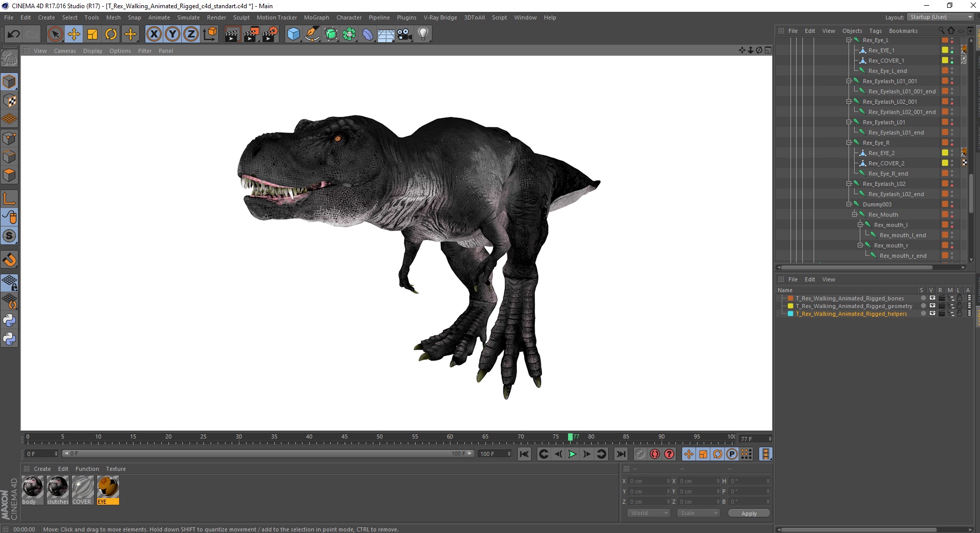Toggle Position keyframe recording
Screen dimensions: 980x533
click(689, 454)
